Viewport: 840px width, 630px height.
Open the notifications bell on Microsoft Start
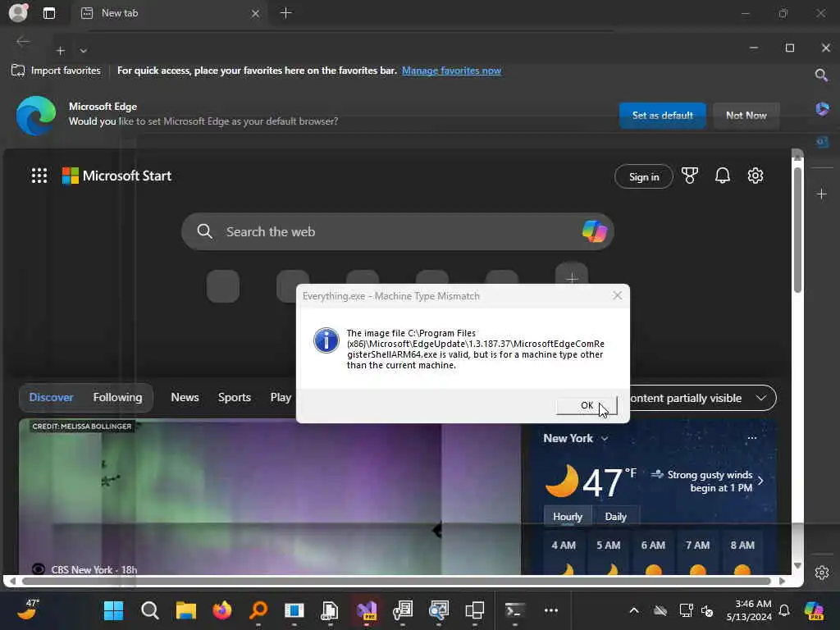click(722, 176)
